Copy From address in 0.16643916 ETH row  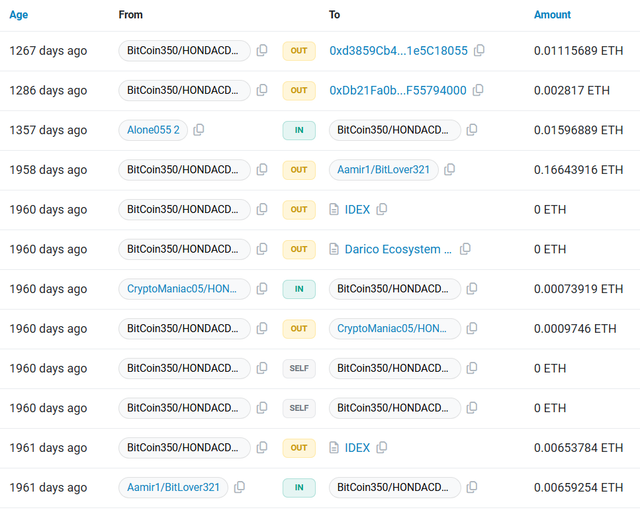click(x=262, y=169)
